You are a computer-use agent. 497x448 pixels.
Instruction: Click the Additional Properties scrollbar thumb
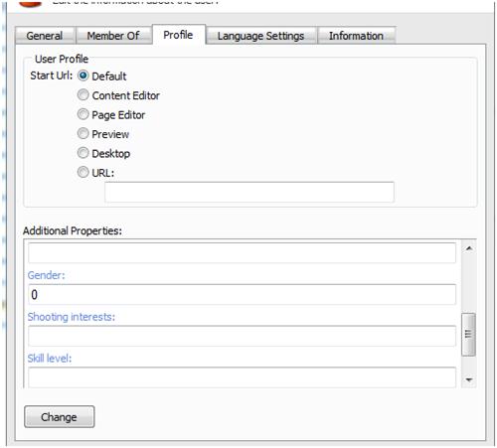[x=469, y=335]
